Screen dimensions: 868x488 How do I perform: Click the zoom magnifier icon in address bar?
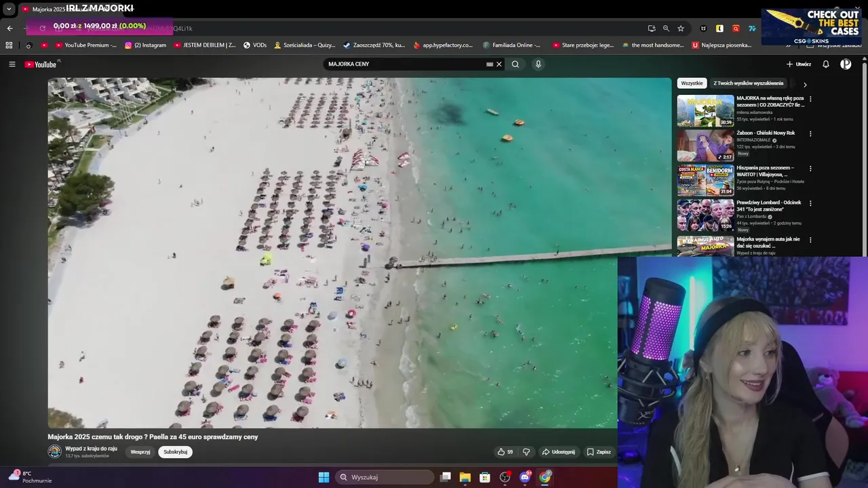coord(666,28)
